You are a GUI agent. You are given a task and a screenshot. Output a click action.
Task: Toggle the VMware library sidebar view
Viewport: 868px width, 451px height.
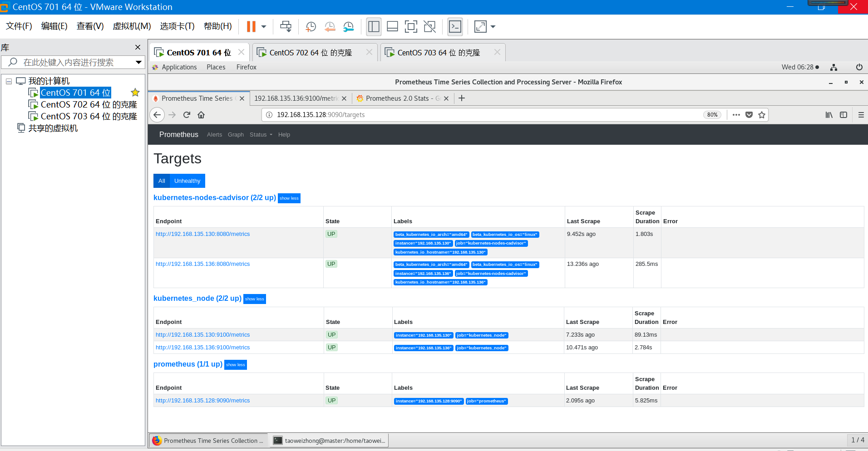point(374,27)
